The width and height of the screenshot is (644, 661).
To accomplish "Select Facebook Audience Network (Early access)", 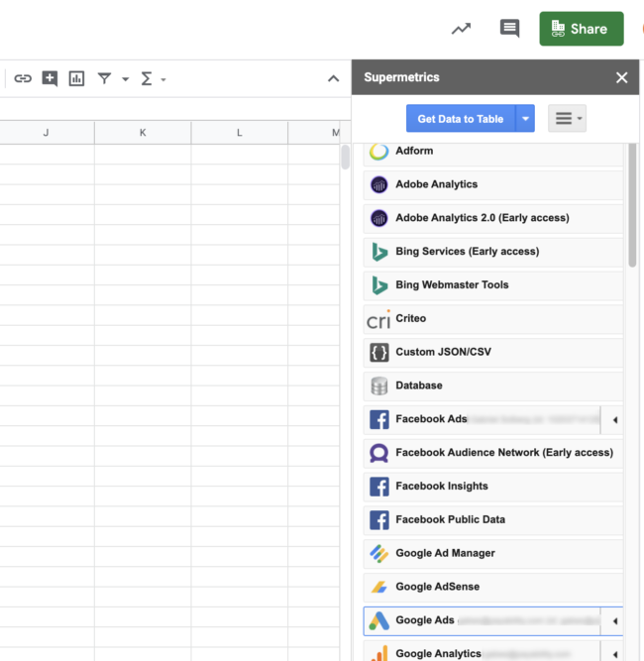I will (x=493, y=453).
